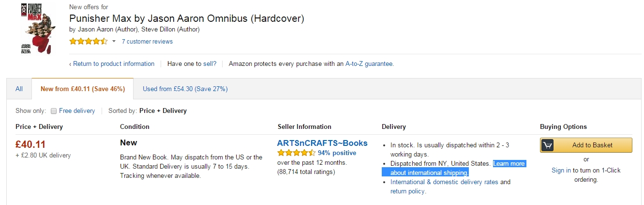Click the basket icon on Add to Basket

click(547, 145)
